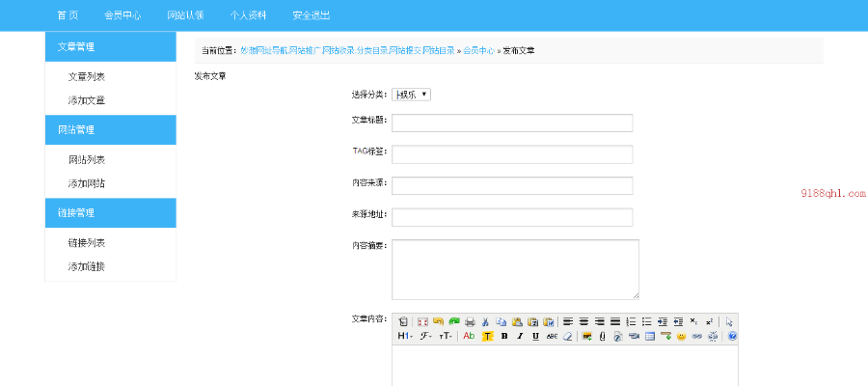The height and width of the screenshot is (386, 868).
Task: Click the chain hyperlink icon
Action: 697,336
